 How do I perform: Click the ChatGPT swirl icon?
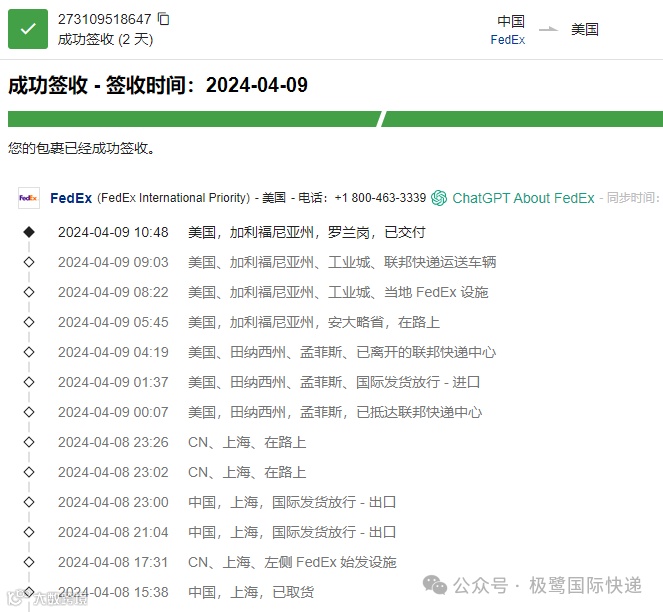(439, 198)
